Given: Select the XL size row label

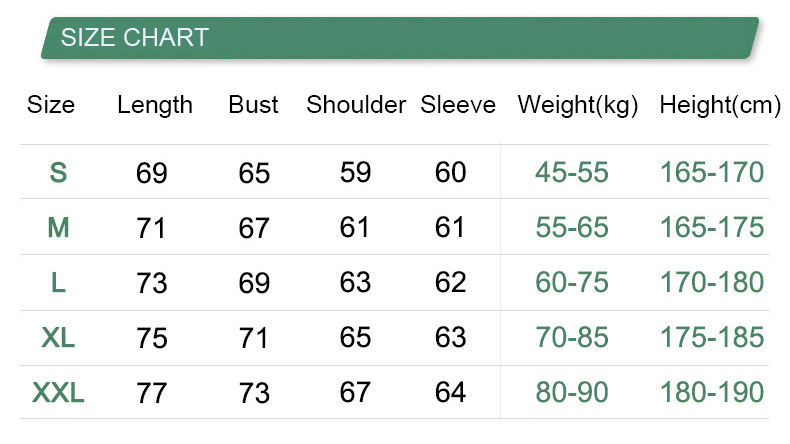Looking at the screenshot, I should point(58,338).
